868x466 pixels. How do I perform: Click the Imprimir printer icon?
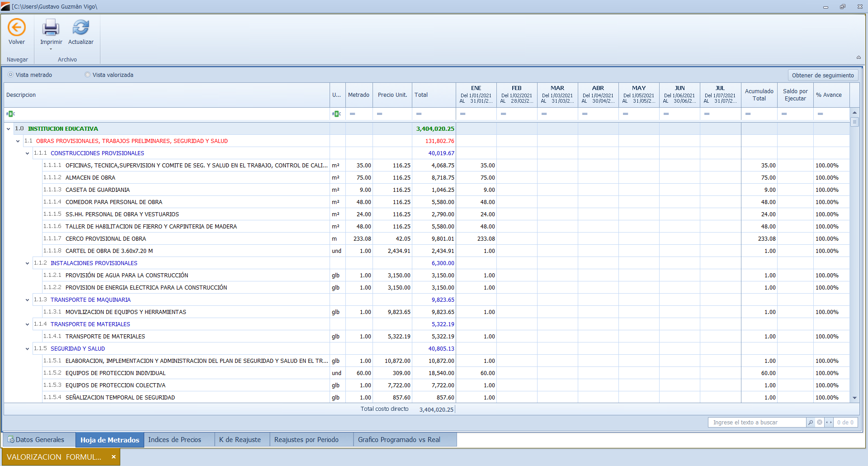[51, 28]
